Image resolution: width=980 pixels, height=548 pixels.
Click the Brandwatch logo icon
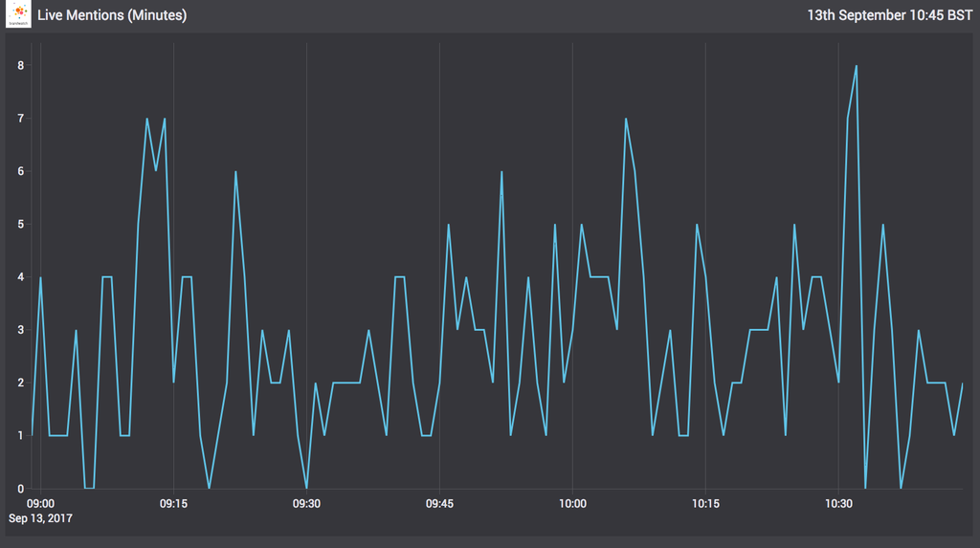pyautogui.click(x=18, y=15)
